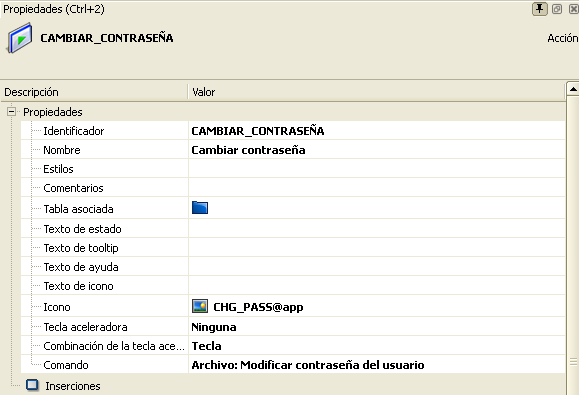Close the Propiedades panel

click(x=573, y=8)
